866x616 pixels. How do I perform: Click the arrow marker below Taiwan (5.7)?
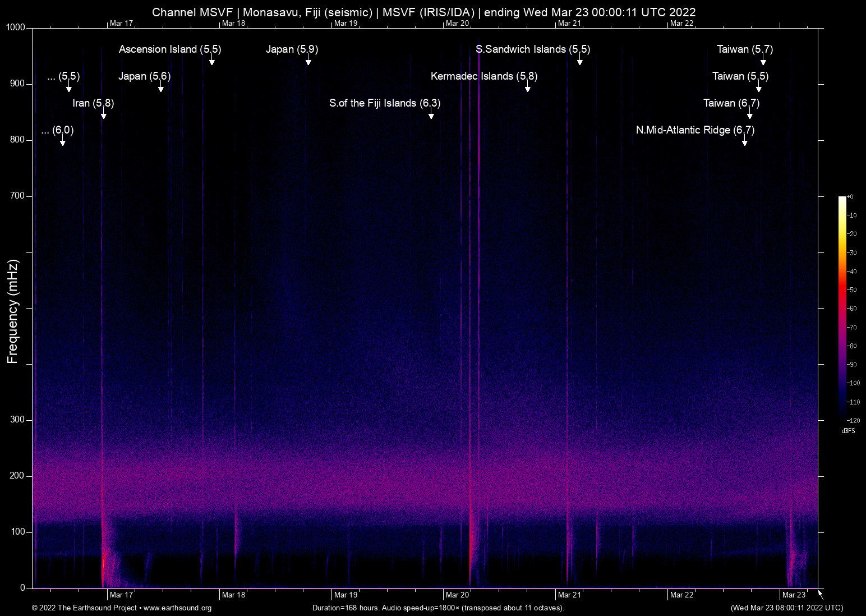pos(763,61)
